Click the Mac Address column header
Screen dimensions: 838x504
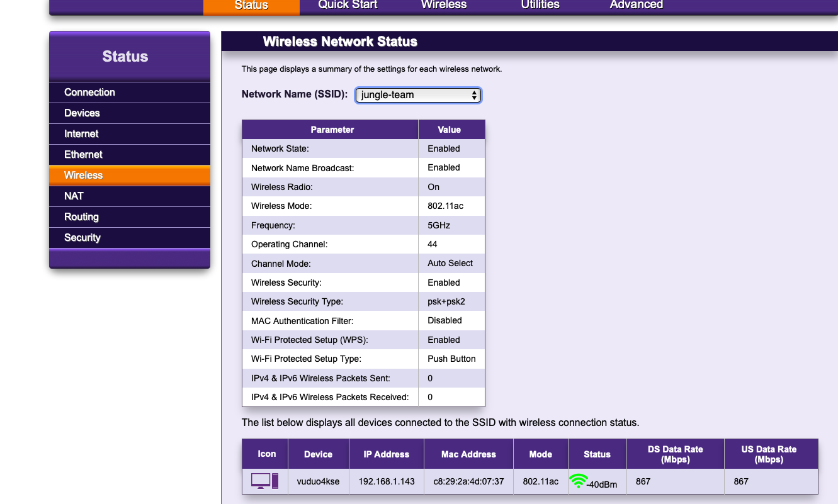pyautogui.click(x=468, y=454)
